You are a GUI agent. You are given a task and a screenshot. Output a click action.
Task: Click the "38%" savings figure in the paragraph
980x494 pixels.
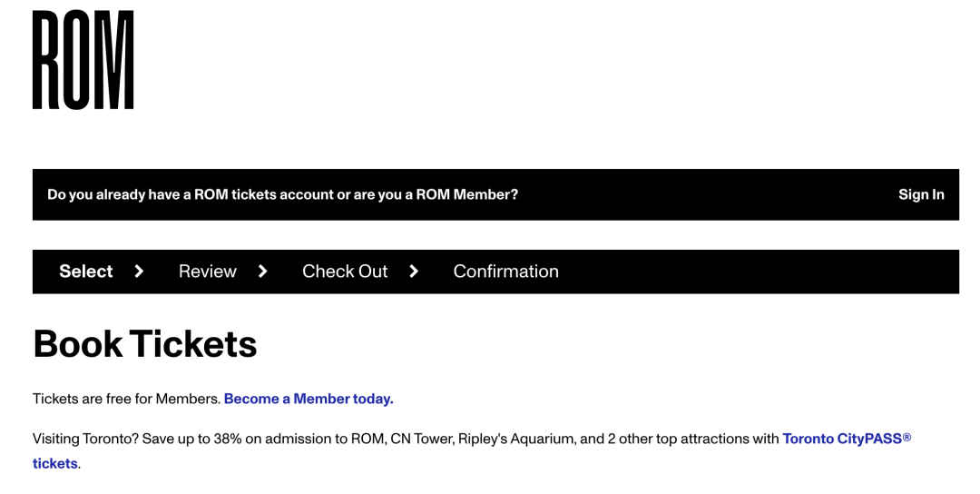pos(228,439)
